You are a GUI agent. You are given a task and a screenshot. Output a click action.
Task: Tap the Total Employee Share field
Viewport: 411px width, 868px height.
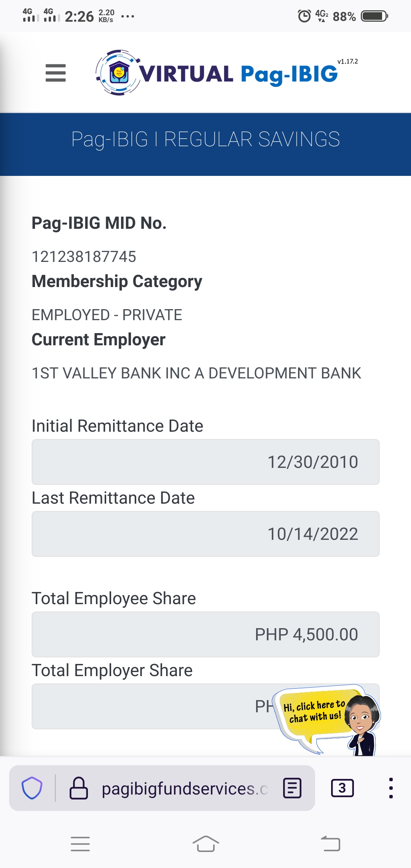(x=205, y=634)
